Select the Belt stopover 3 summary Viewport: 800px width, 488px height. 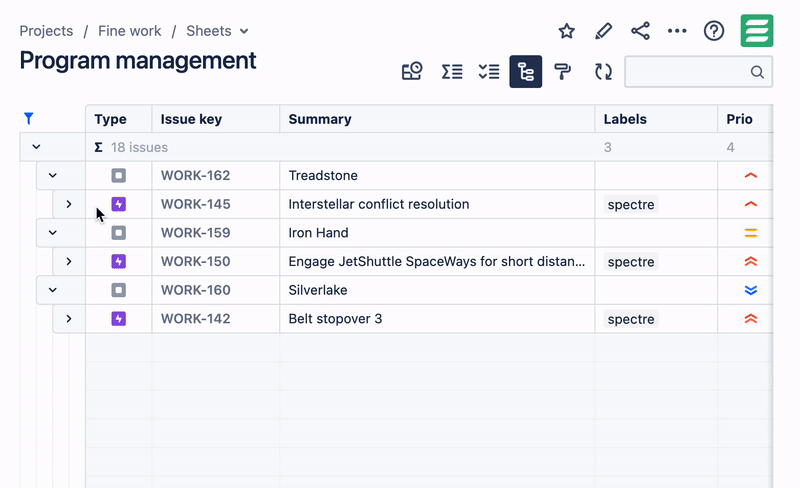coord(437,319)
